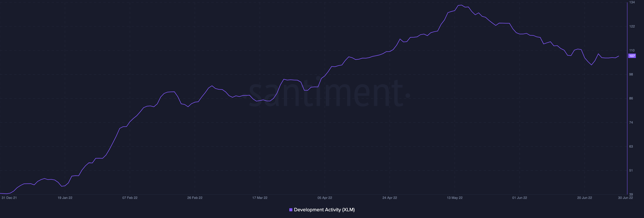644x218 pixels.
Task: Select the 19 Jan 22 date label
Action: [65, 198]
